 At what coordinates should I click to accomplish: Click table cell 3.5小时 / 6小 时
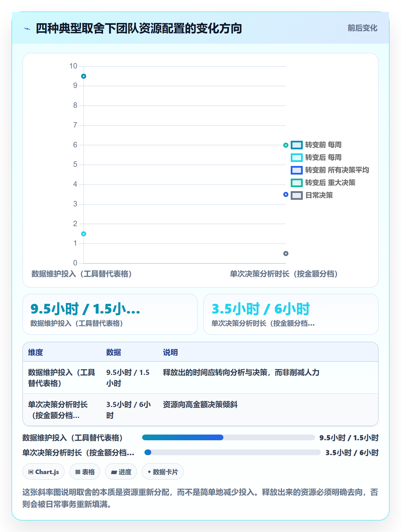[129, 410]
